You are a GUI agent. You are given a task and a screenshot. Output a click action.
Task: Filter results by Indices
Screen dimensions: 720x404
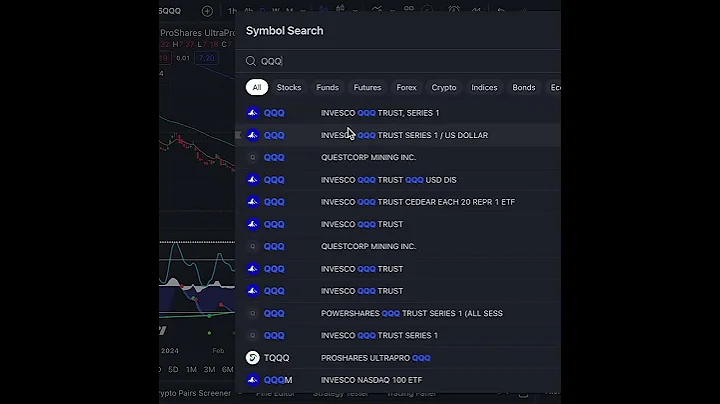[x=484, y=87]
